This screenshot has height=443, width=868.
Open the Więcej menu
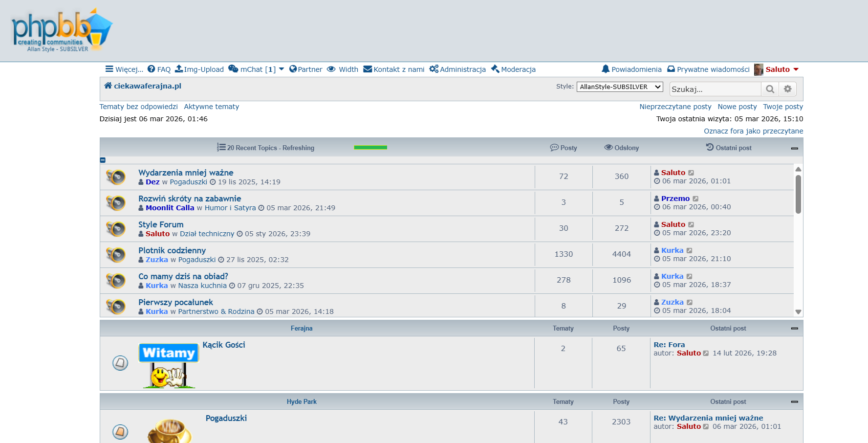click(x=124, y=69)
